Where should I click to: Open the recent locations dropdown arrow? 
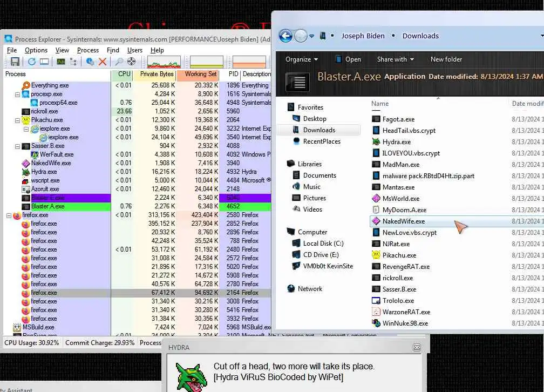click(x=311, y=36)
